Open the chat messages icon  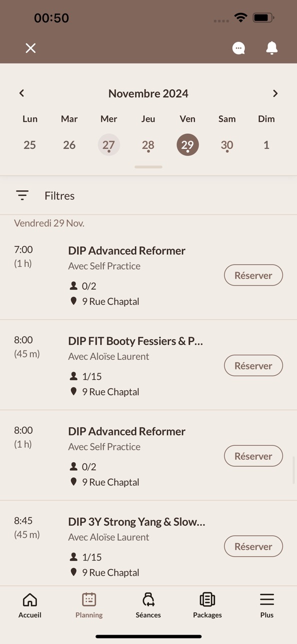tap(238, 48)
